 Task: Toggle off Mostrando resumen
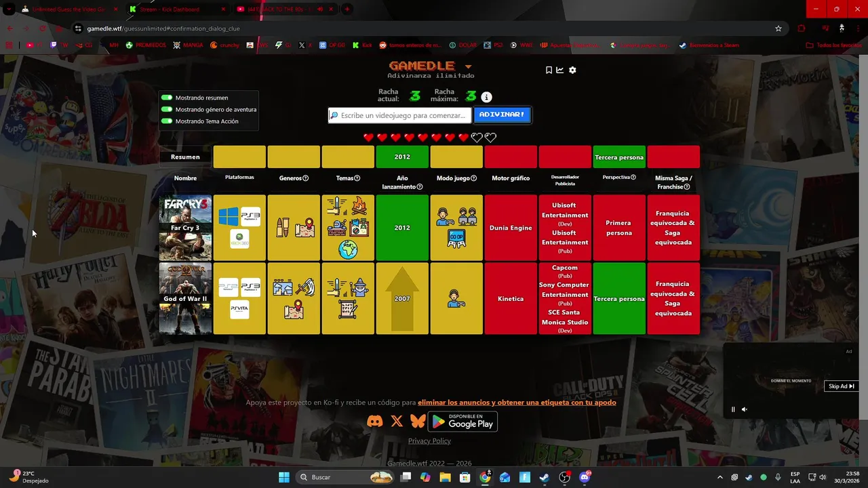[167, 98]
